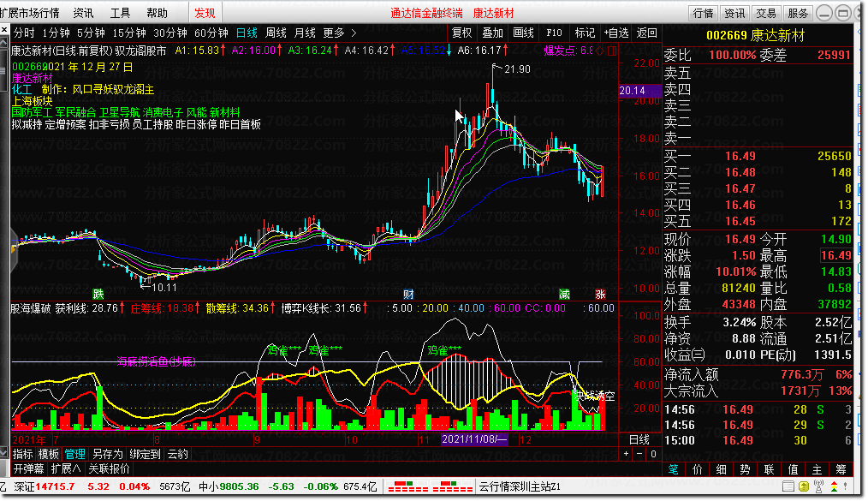868x501 pixels.
Task: Switch chart to 30分钟 period
Action: click(x=170, y=33)
